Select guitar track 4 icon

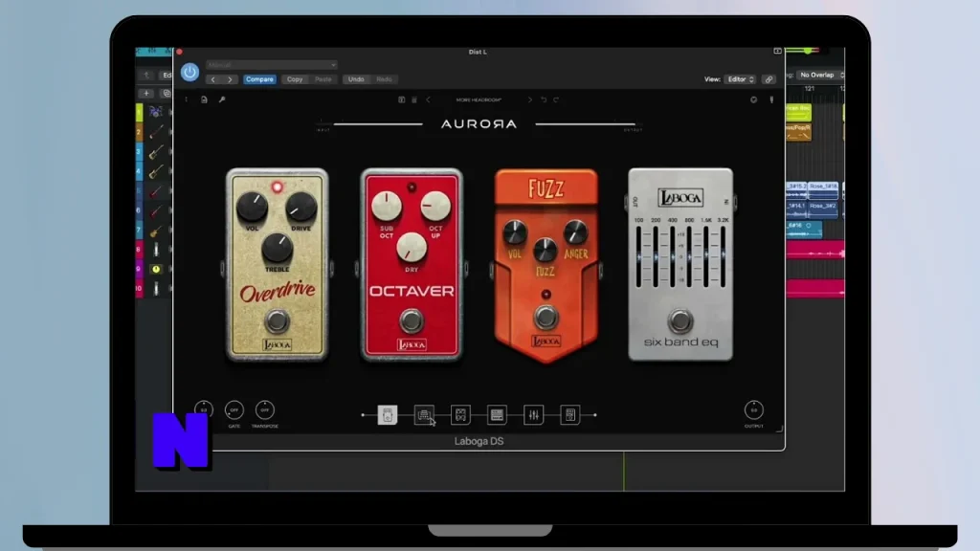[x=156, y=171]
